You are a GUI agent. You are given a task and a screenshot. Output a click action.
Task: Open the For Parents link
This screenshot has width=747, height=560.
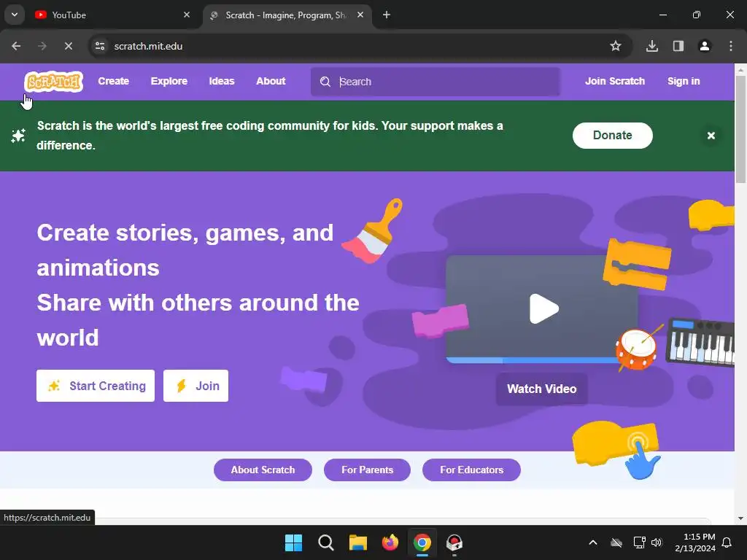368,470
